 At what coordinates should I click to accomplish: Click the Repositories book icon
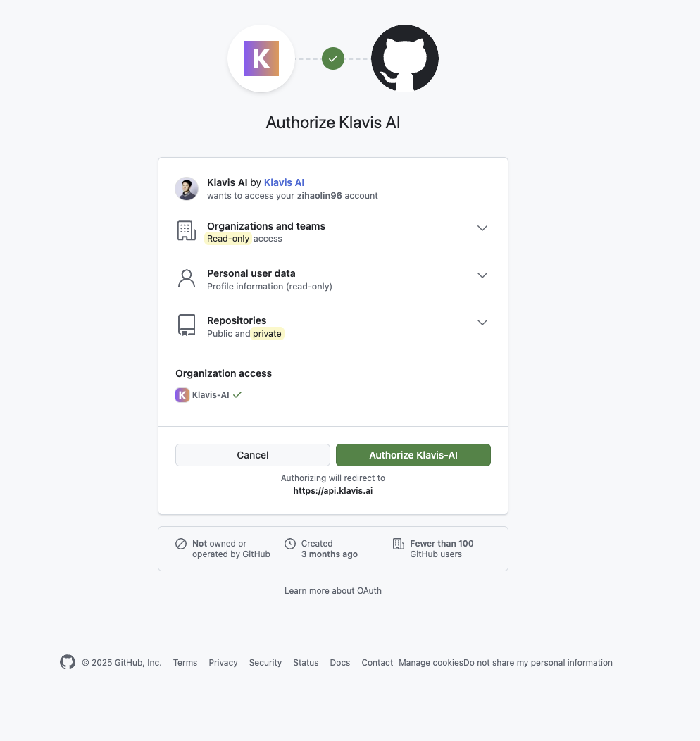tap(186, 325)
